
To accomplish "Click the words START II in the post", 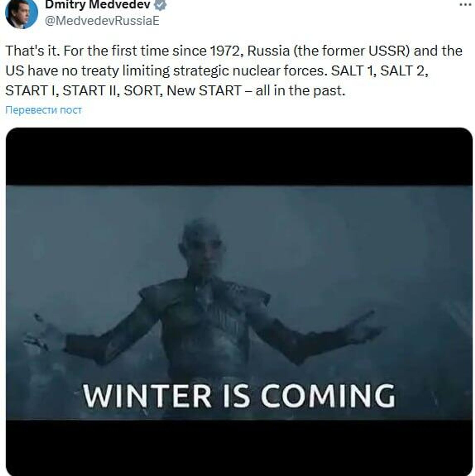I will point(91,91).
